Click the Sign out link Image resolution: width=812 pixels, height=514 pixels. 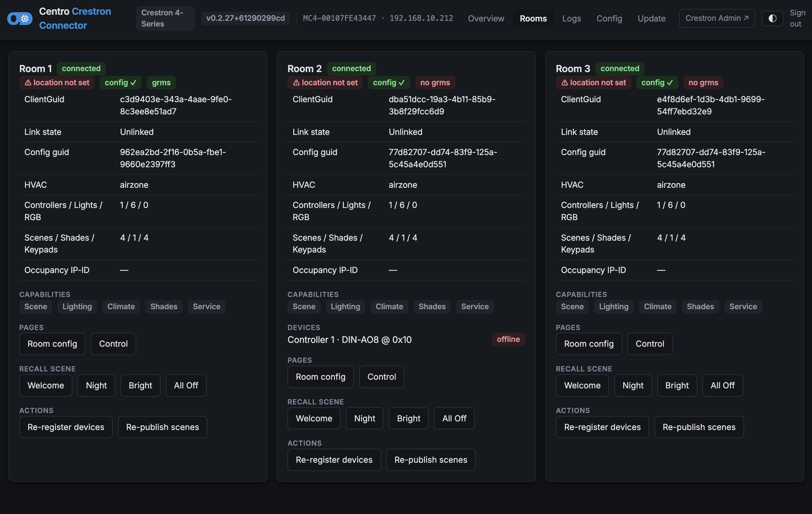coord(797,18)
